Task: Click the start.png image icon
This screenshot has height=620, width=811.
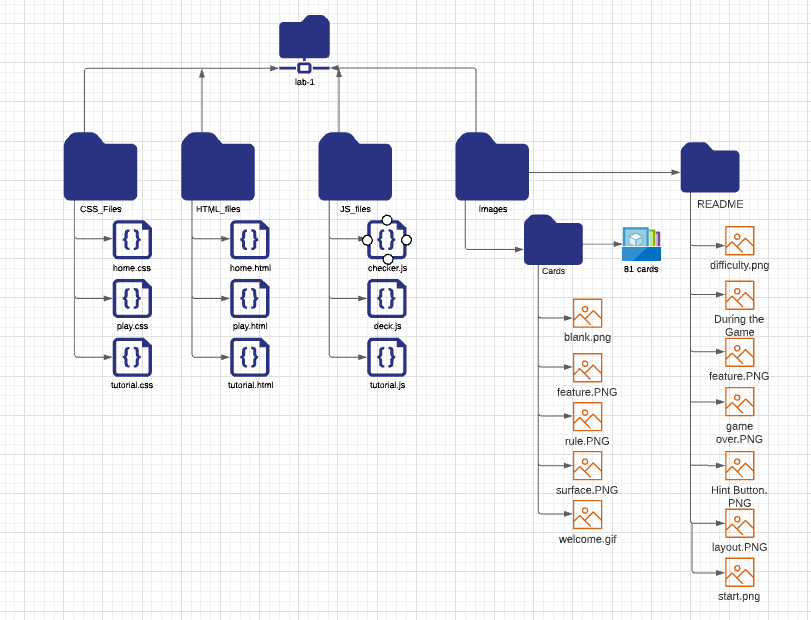Action: point(740,572)
